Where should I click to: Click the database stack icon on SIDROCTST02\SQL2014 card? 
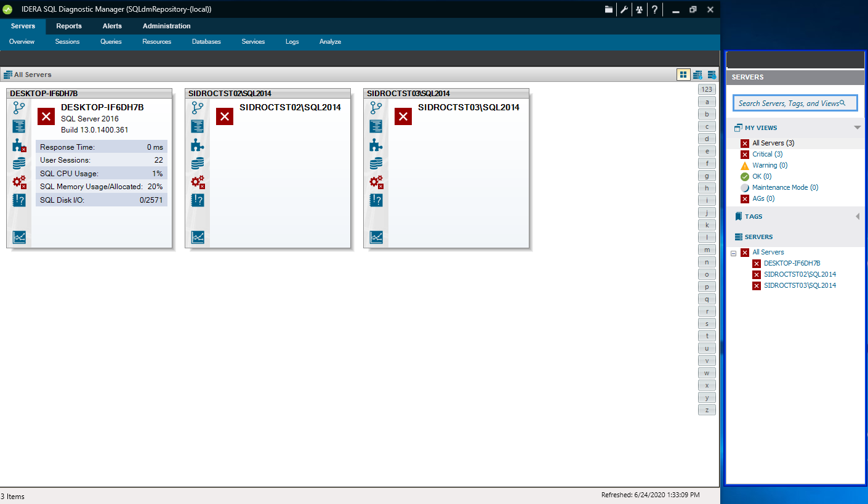coord(198,163)
